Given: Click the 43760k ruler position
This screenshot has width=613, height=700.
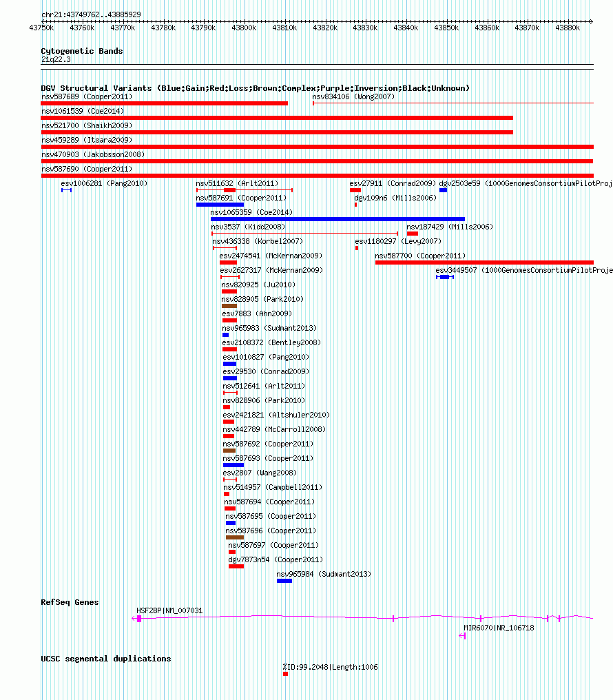Looking at the screenshot, I should click(x=82, y=28).
